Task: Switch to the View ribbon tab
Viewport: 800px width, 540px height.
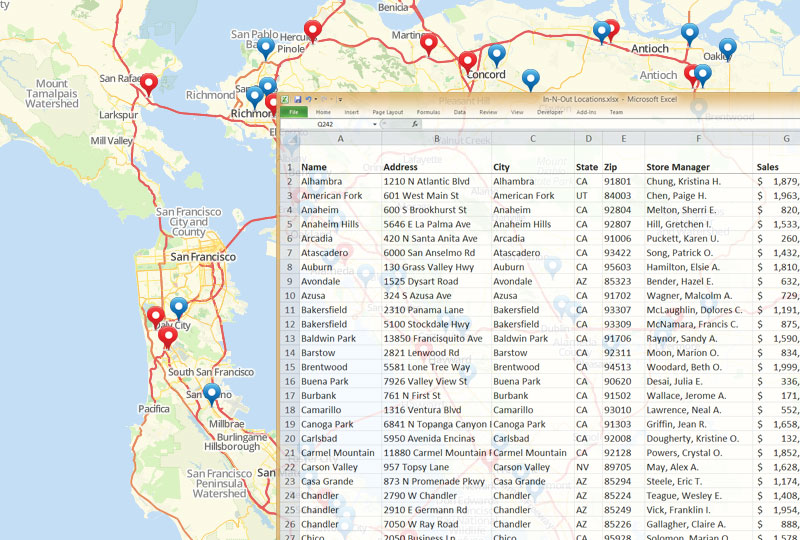Action: pos(517,112)
